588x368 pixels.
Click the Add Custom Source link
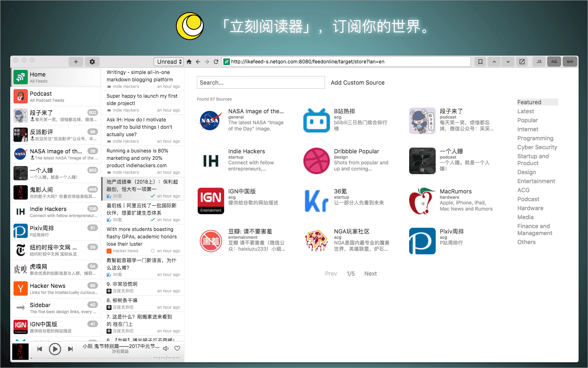[x=357, y=83]
